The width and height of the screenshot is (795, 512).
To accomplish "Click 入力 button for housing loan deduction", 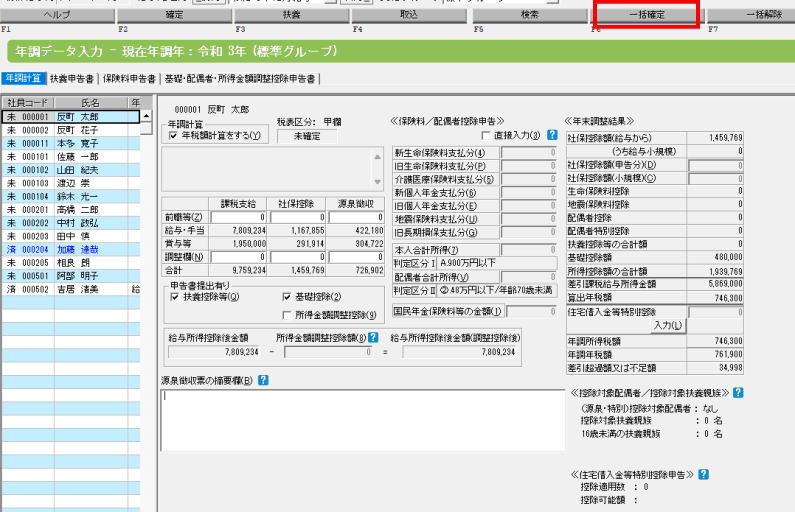I will click(x=666, y=326).
